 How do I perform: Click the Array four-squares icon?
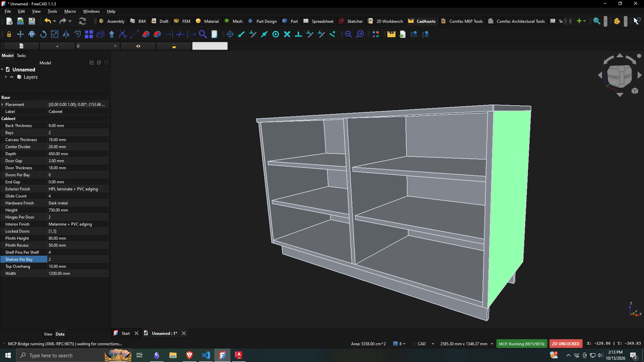[89, 34]
